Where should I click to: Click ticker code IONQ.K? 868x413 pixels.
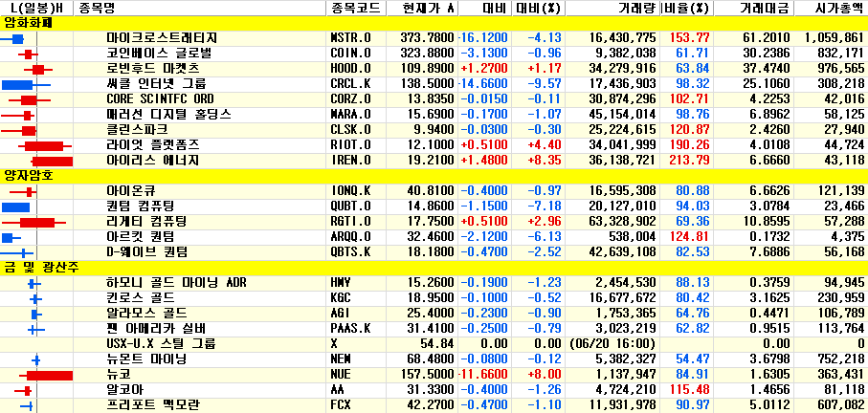pyautogui.click(x=350, y=191)
